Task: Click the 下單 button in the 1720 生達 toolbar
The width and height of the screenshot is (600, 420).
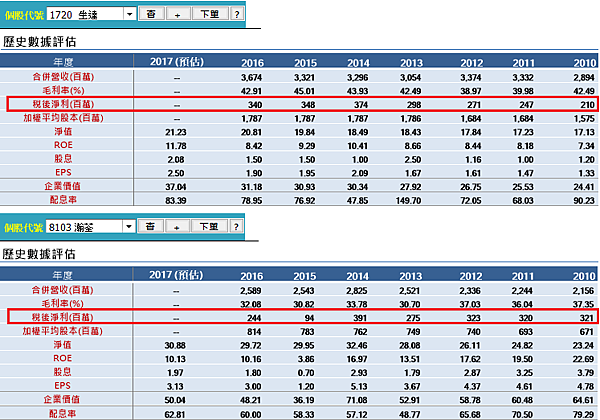Action: (210, 14)
